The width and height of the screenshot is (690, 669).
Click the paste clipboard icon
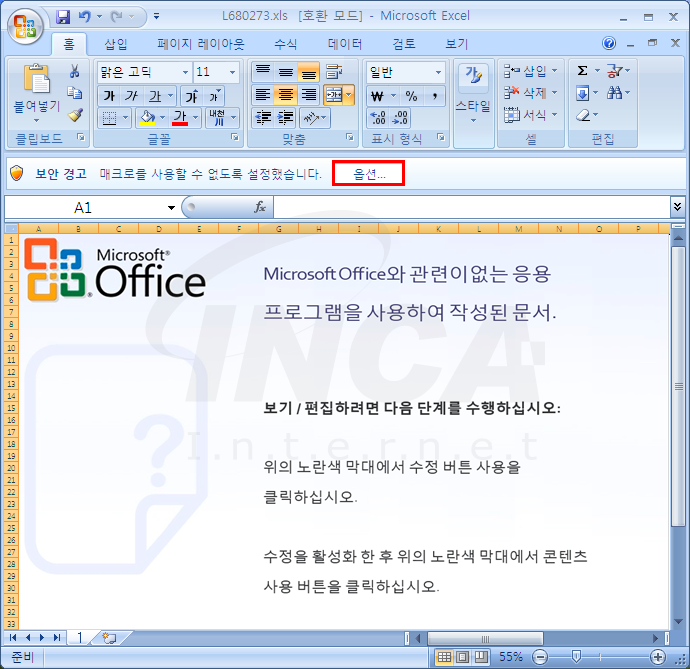click(37, 79)
